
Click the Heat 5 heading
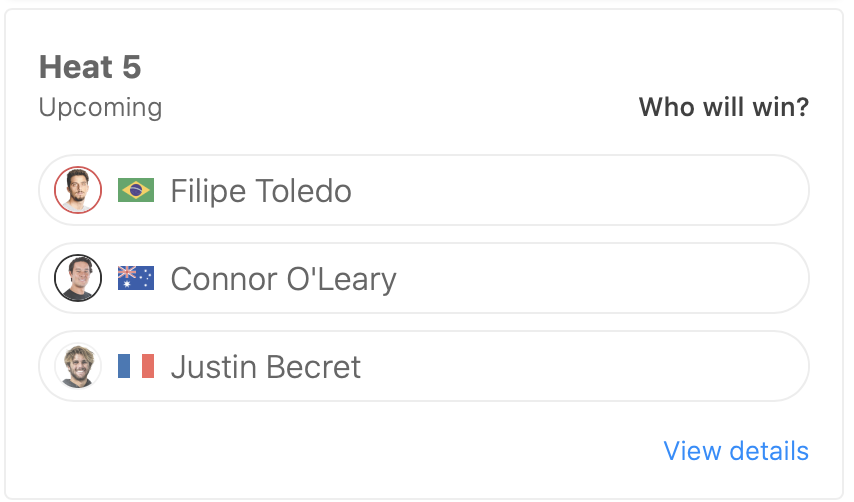[x=90, y=67]
